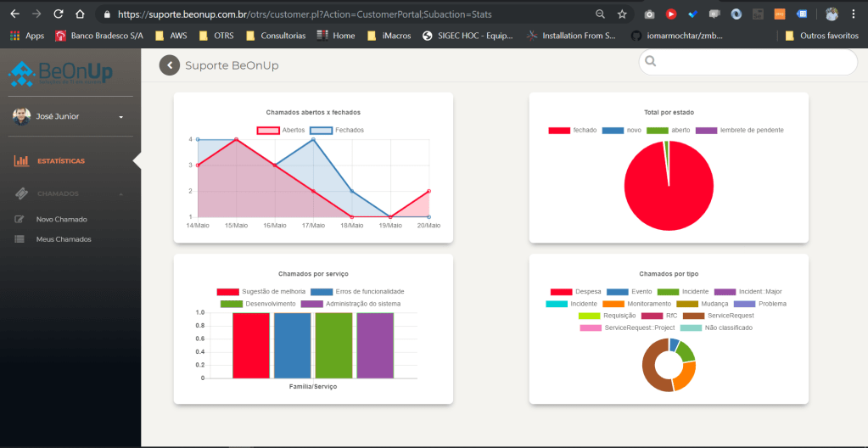Bookmark this page with the star icon

click(622, 14)
